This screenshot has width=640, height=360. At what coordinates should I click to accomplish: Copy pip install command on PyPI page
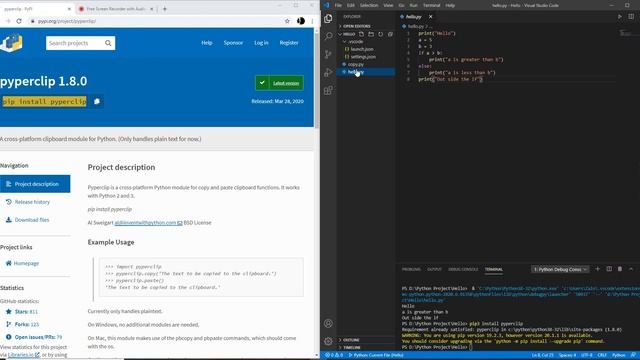tap(97, 101)
